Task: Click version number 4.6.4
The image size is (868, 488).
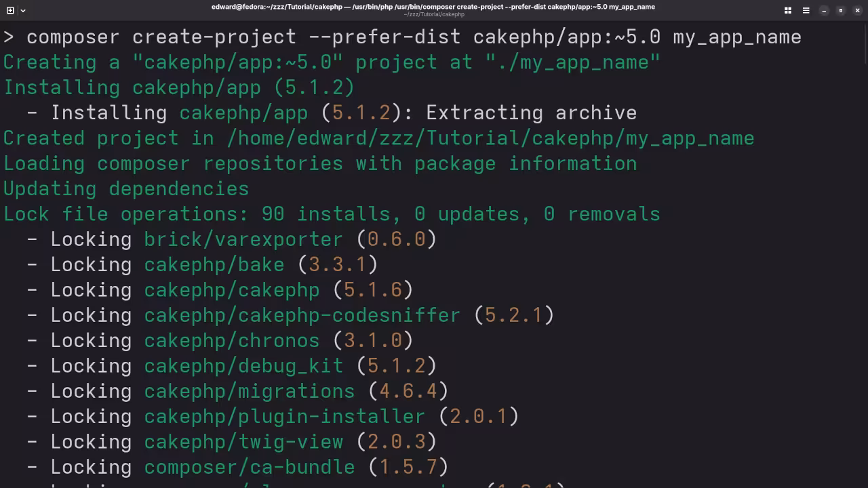Action: tap(408, 391)
